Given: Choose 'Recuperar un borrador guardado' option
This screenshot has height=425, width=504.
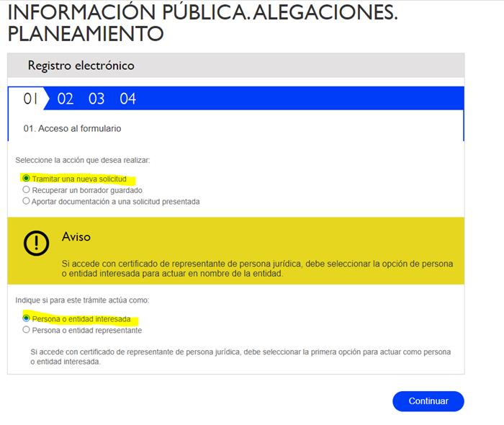Looking at the screenshot, I should pyautogui.click(x=27, y=190).
